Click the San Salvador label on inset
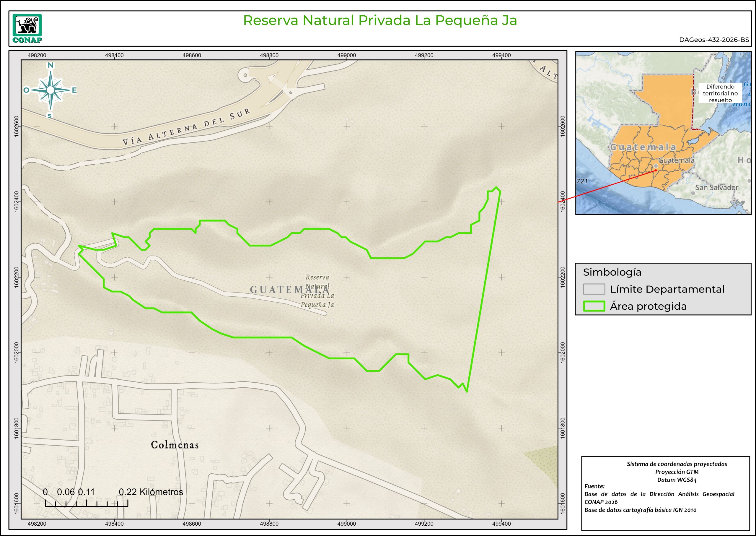This screenshot has width=756, height=536. pyautogui.click(x=716, y=187)
